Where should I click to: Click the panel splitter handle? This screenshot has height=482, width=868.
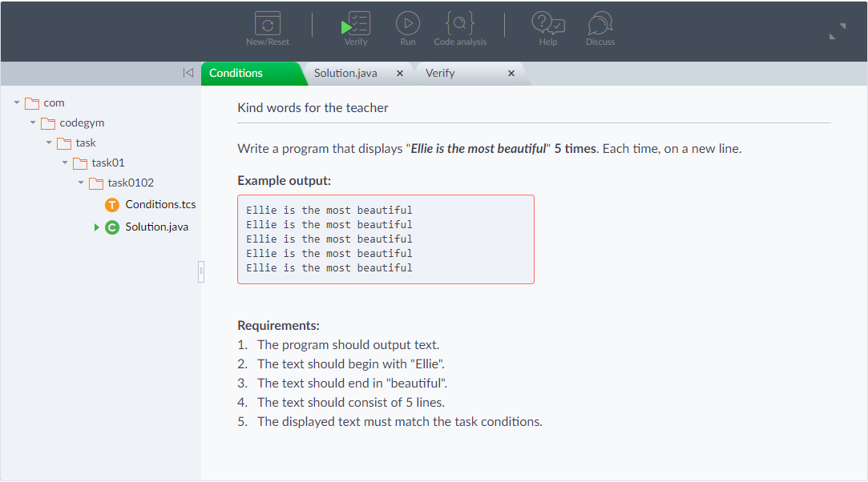pos(201,272)
